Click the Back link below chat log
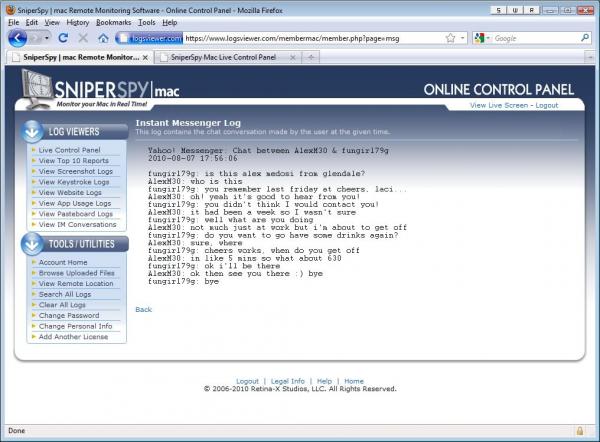600x442 pixels. pos(143,310)
